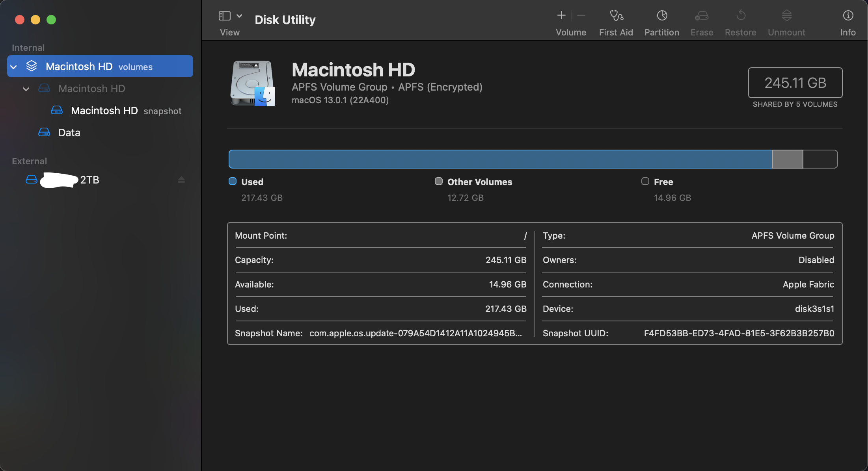Click the 12.72 GB other volumes value
This screenshot has height=471, width=868.
pyautogui.click(x=465, y=198)
